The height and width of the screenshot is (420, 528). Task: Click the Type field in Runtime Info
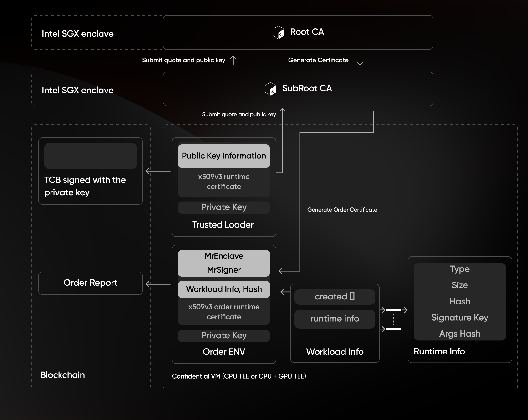[x=460, y=269]
